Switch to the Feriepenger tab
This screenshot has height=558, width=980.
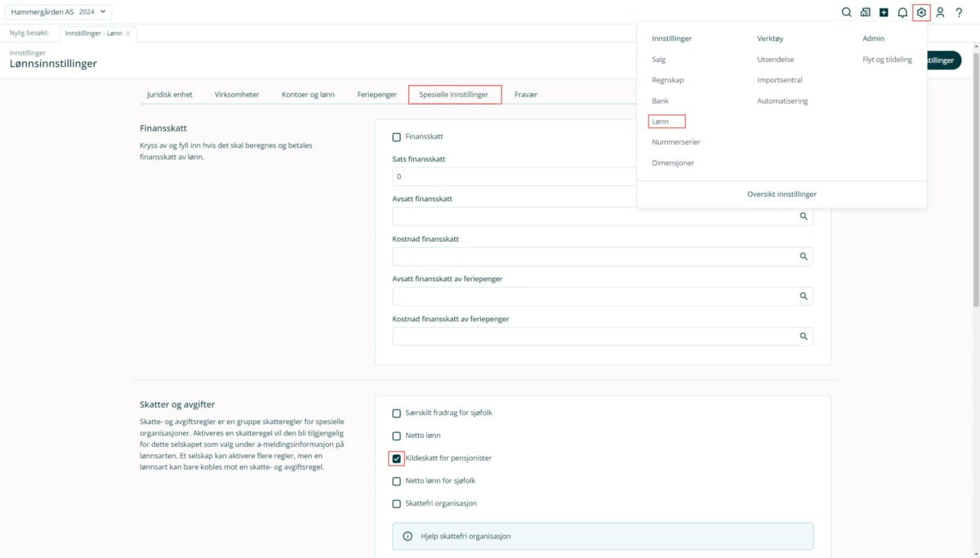(376, 95)
